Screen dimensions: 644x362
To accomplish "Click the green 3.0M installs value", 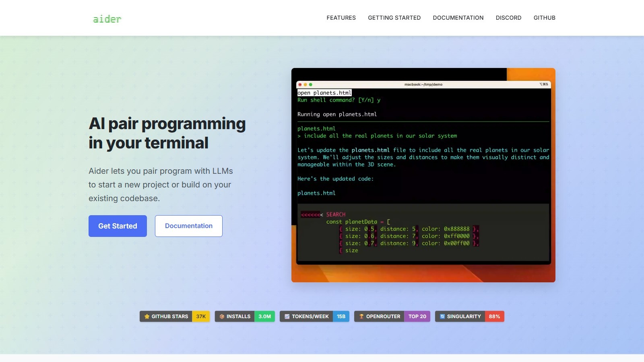I will coord(264,317).
